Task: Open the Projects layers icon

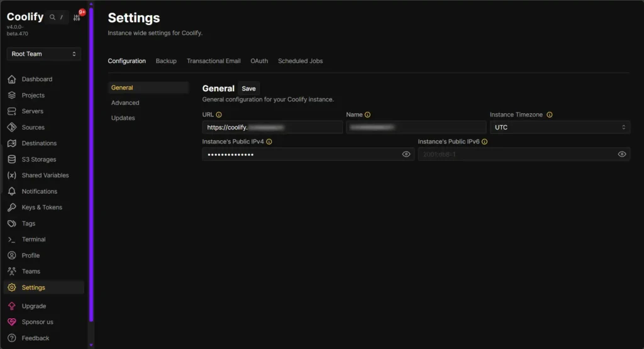Action: tap(12, 95)
